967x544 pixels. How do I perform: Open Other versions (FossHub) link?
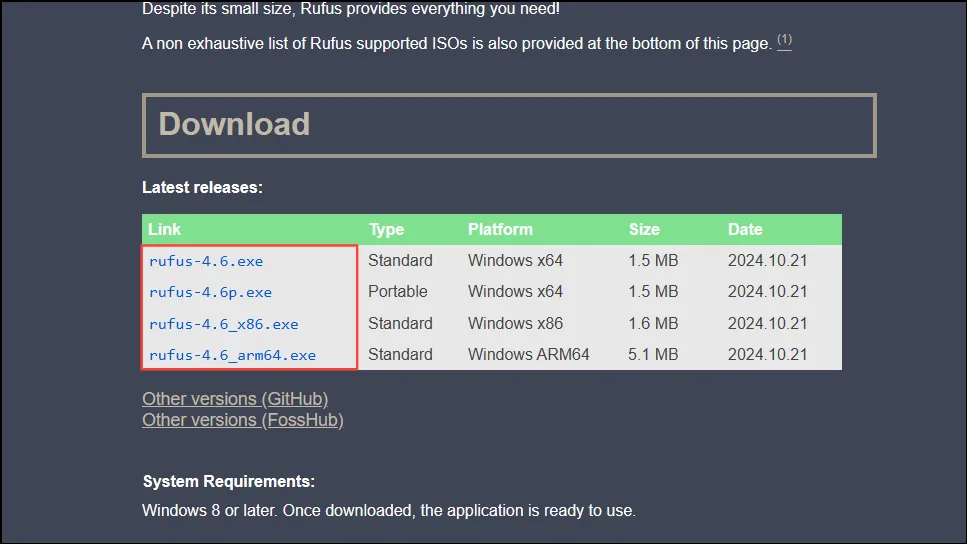pyautogui.click(x=242, y=420)
